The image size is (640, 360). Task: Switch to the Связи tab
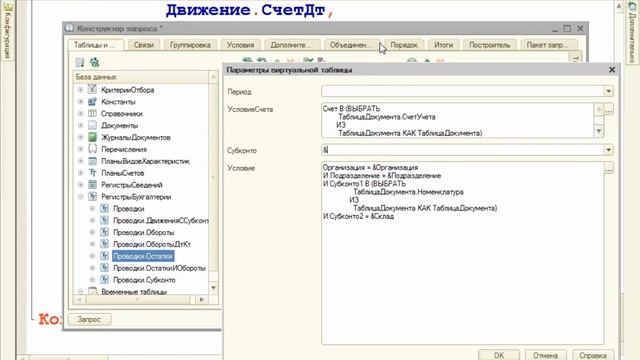[144, 45]
